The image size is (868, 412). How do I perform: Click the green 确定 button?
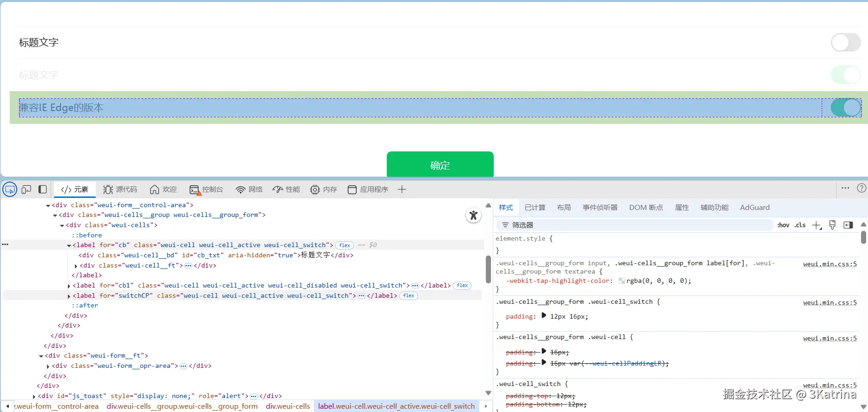click(x=440, y=164)
